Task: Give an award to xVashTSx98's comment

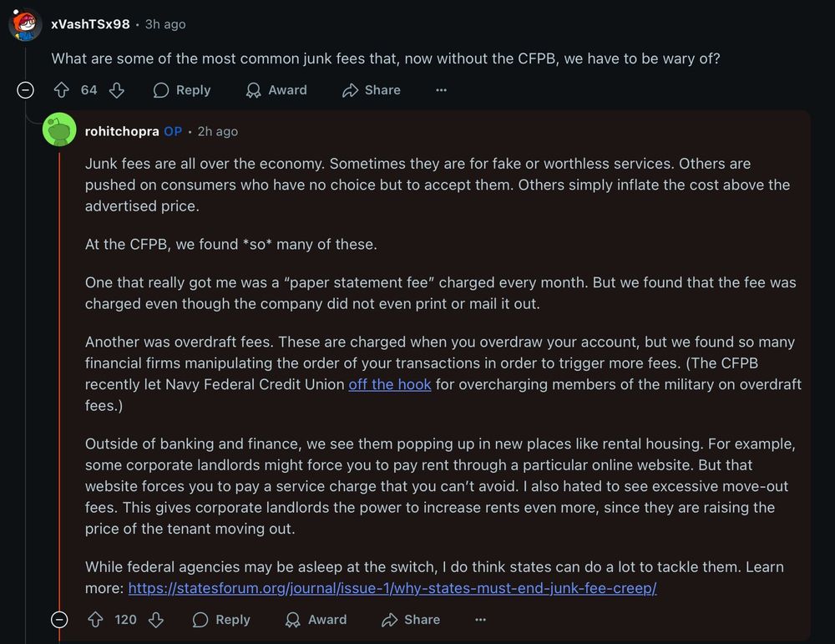Action: (276, 90)
